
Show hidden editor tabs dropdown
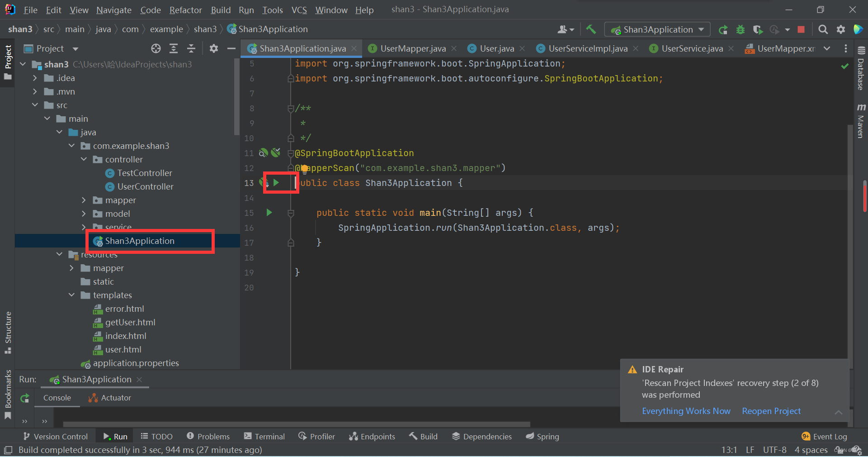(827, 48)
